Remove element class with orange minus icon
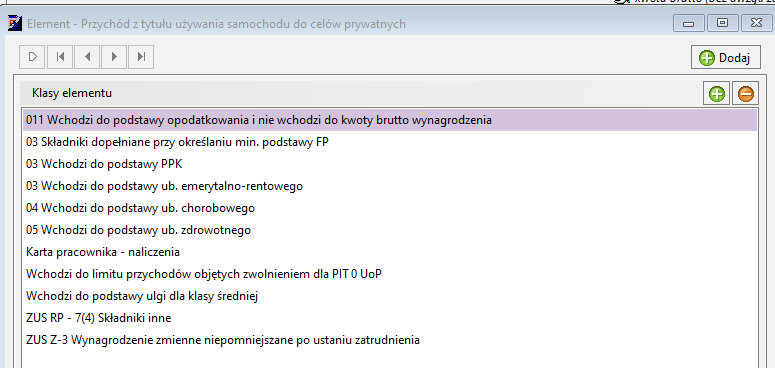This screenshot has height=368, width=775. [745, 94]
